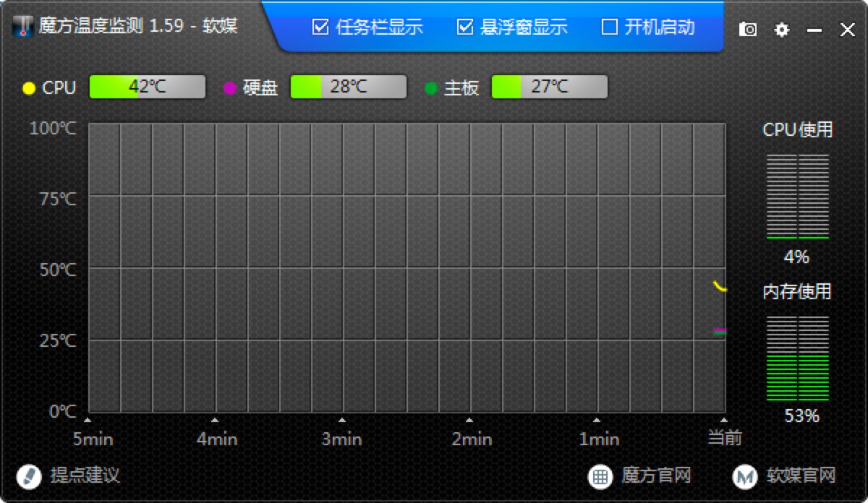Take a screenshot with the camera icon
868x503 pixels.
pyautogui.click(x=748, y=29)
